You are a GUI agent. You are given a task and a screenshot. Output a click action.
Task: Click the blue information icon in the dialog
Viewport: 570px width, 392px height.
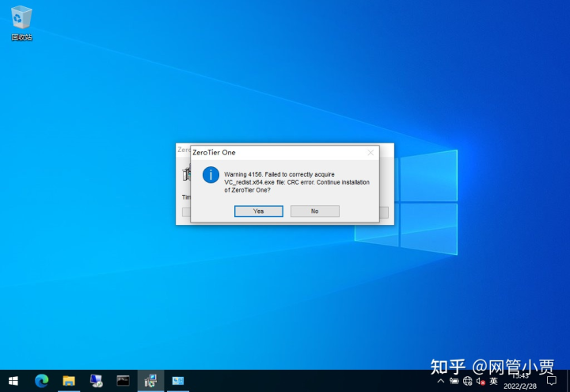point(211,175)
